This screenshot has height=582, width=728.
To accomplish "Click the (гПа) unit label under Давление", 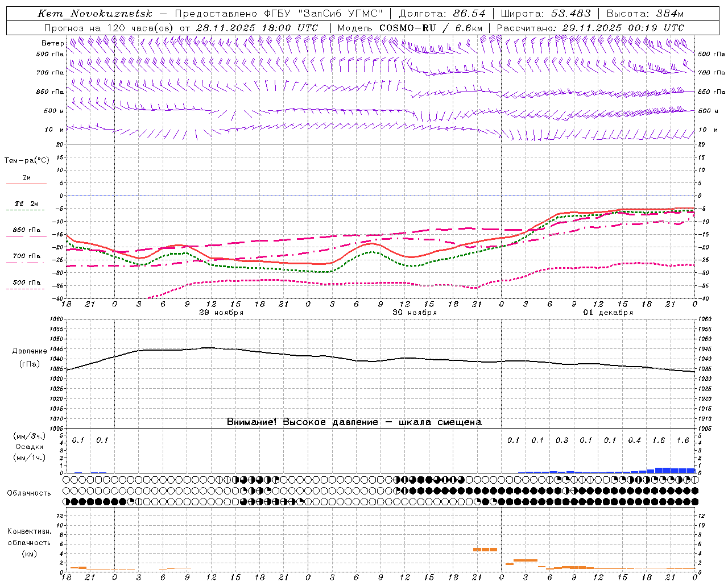I will [29, 364].
